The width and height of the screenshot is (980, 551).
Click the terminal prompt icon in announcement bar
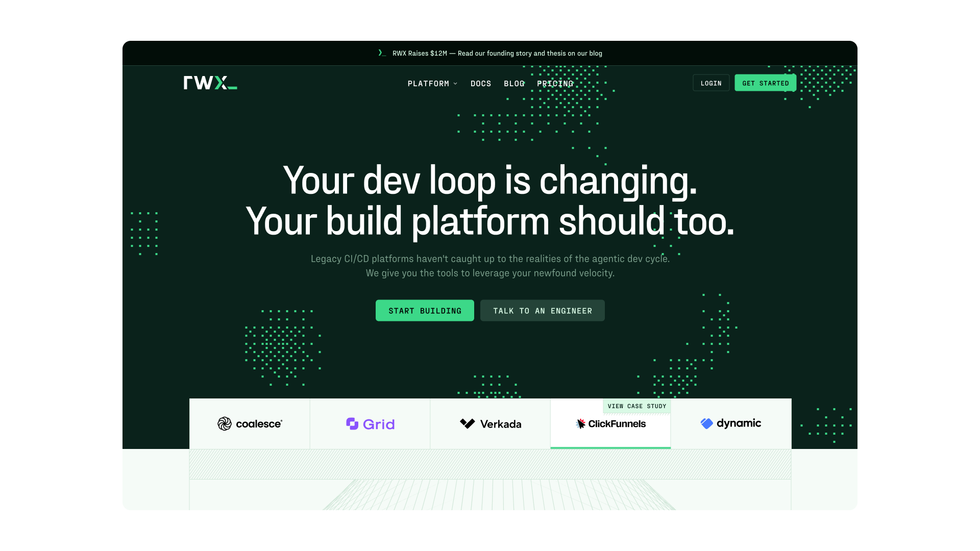[382, 53]
